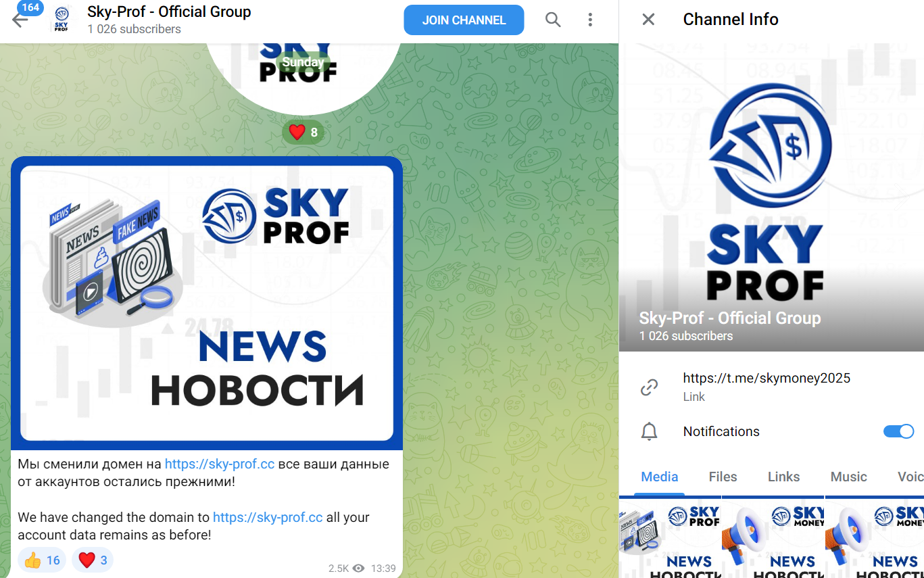Click the heart reaction with 8 count

point(303,132)
